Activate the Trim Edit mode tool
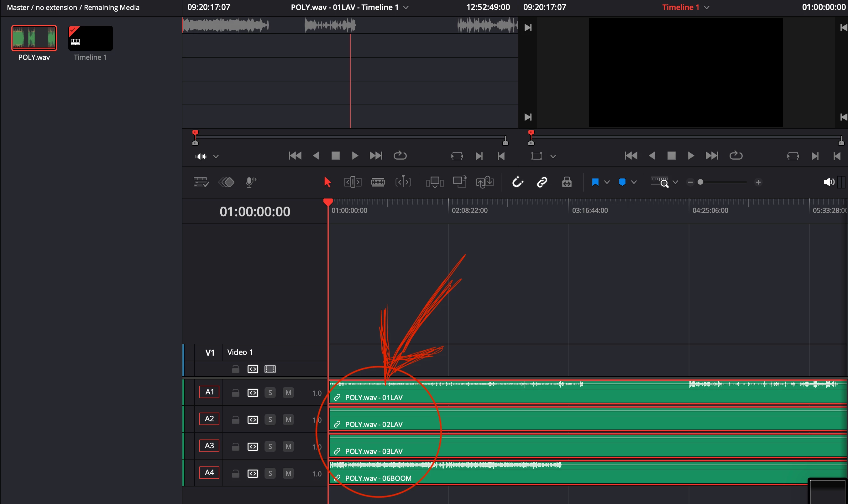This screenshot has width=848, height=504. [x=353, y=182]
